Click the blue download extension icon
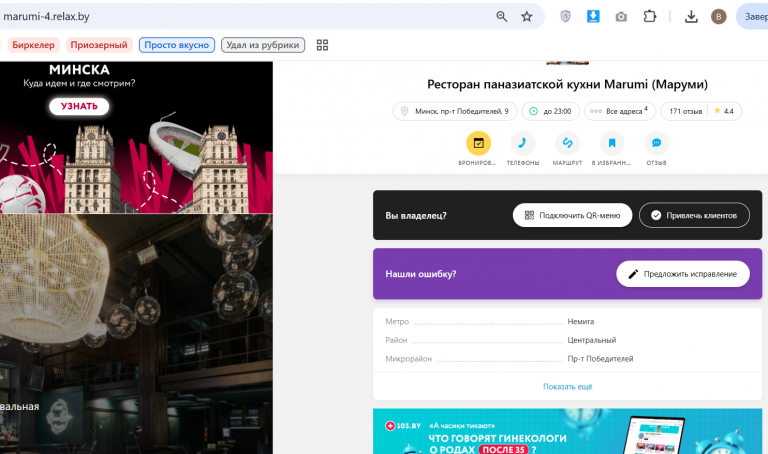768x454 pixels. pos(593,17)
